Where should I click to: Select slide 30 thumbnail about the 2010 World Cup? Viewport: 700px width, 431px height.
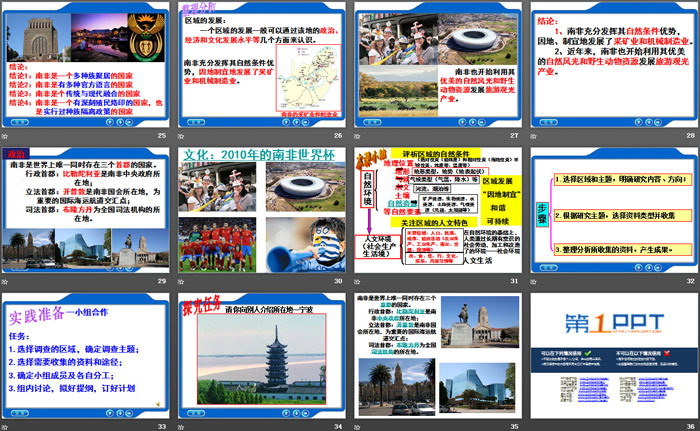point(262,210)
